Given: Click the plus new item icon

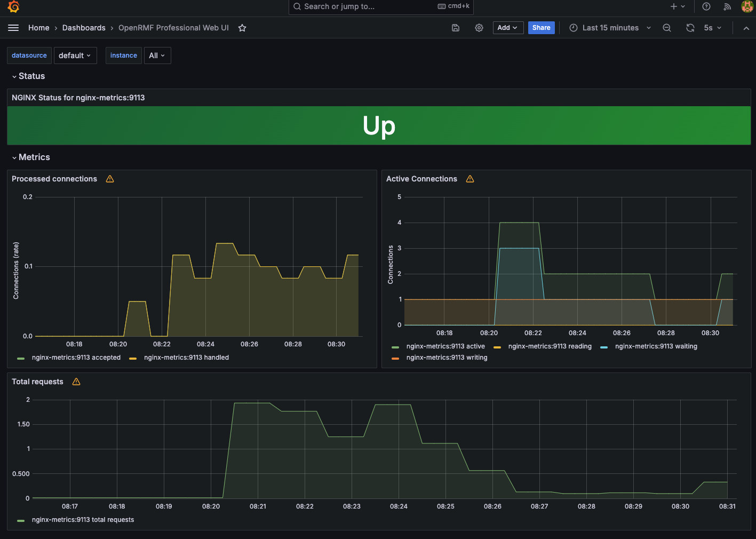Looking at the screenshot, I should point(674,6).
